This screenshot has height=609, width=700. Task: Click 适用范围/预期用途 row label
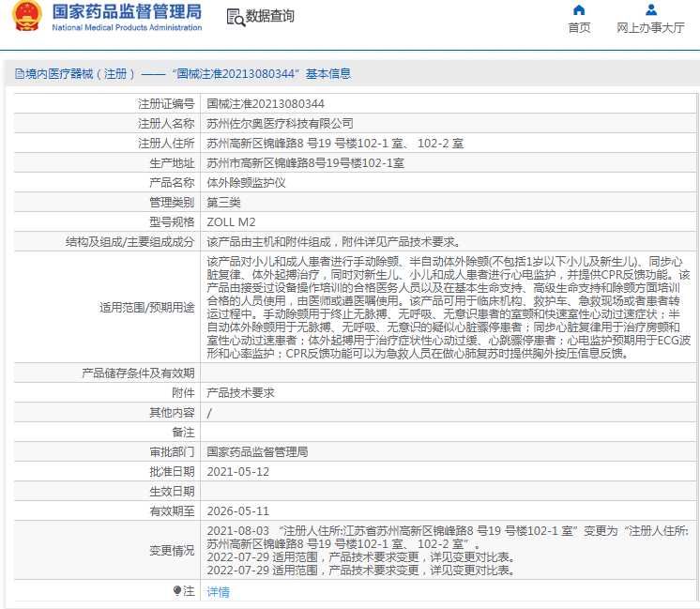147,307
